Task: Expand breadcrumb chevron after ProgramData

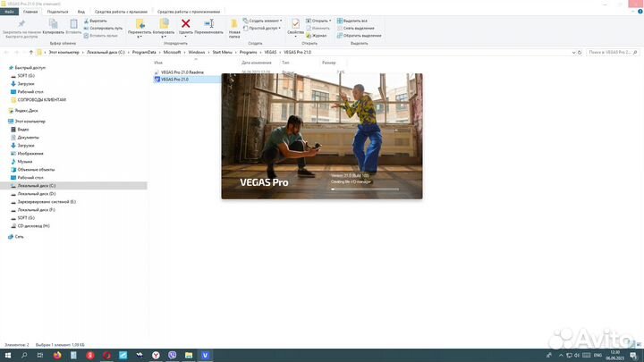Action: point(160,52)
